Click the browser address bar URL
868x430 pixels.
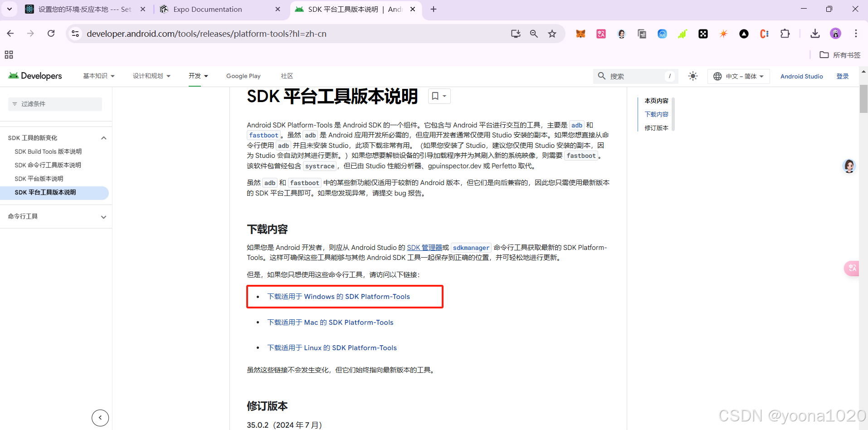pyautogui.click(x=206, y=34)
